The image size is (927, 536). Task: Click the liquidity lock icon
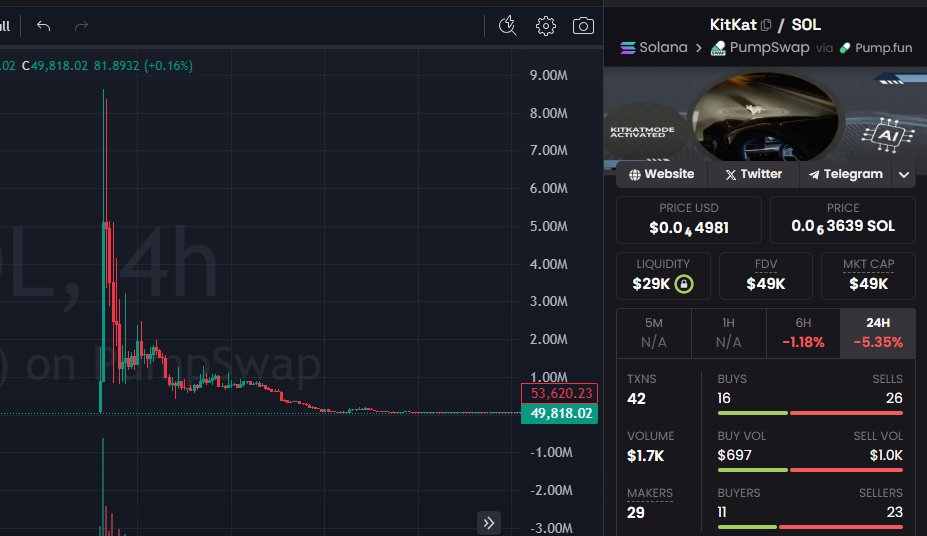684,284
